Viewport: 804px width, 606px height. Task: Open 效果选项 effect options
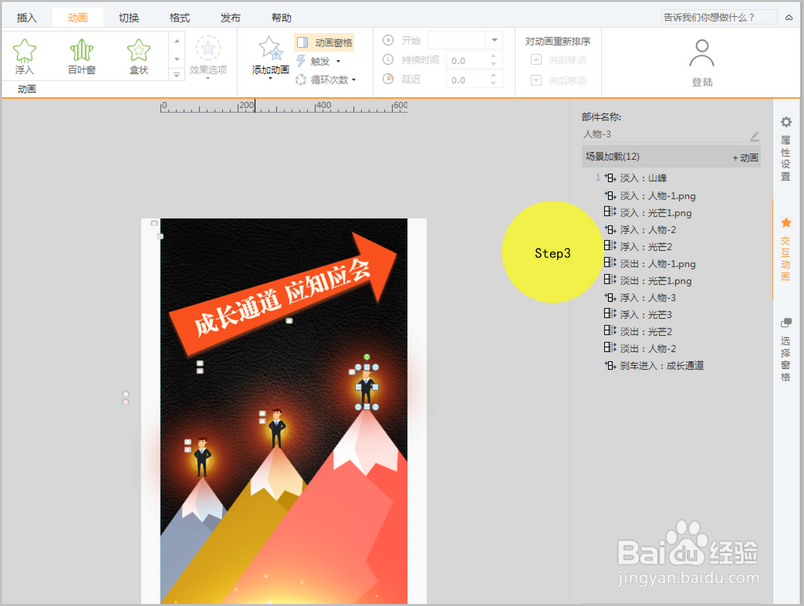point(208,57)
